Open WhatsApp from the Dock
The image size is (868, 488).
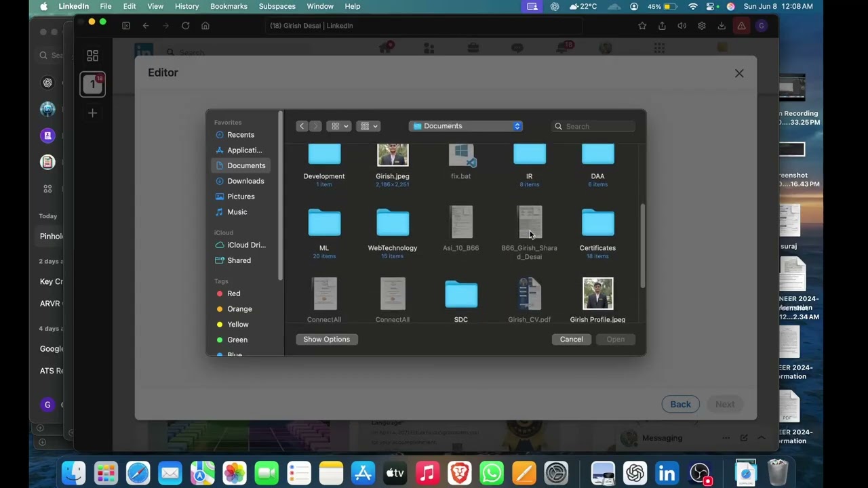coord(492,472)
